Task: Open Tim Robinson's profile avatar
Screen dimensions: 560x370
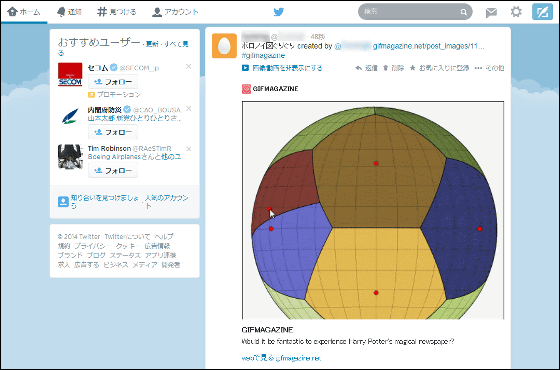Action: [x=70, y=156]
